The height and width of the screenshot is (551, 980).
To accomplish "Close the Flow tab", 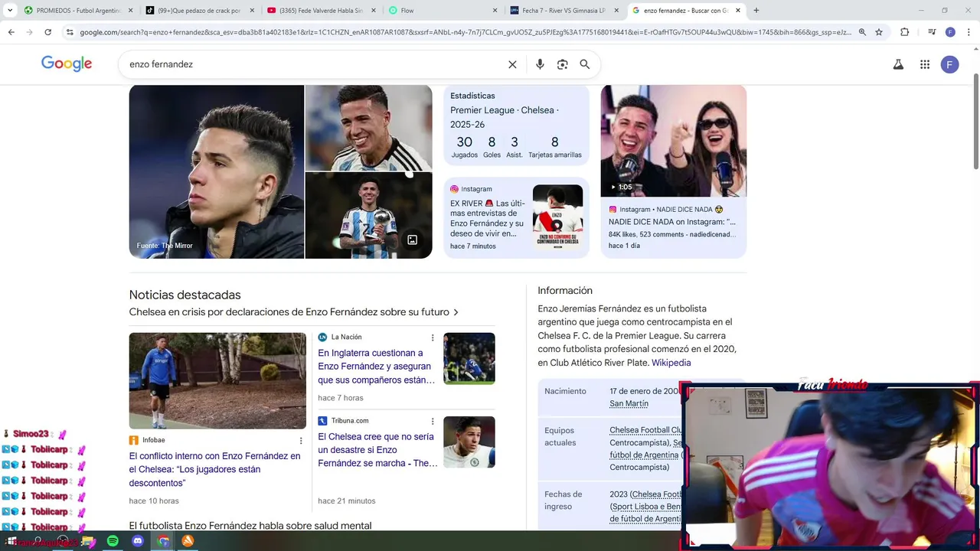I will pyautogui.click(x=495, y=11).
